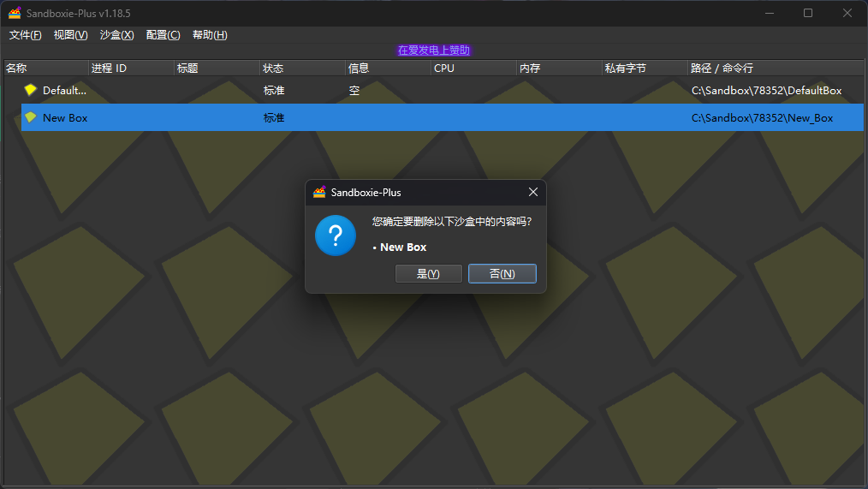Follow the 在爱发电上赞助 sponsor link
Image resolution: width=868 pixels, height=489 pixels.
(x=434, y=51)
